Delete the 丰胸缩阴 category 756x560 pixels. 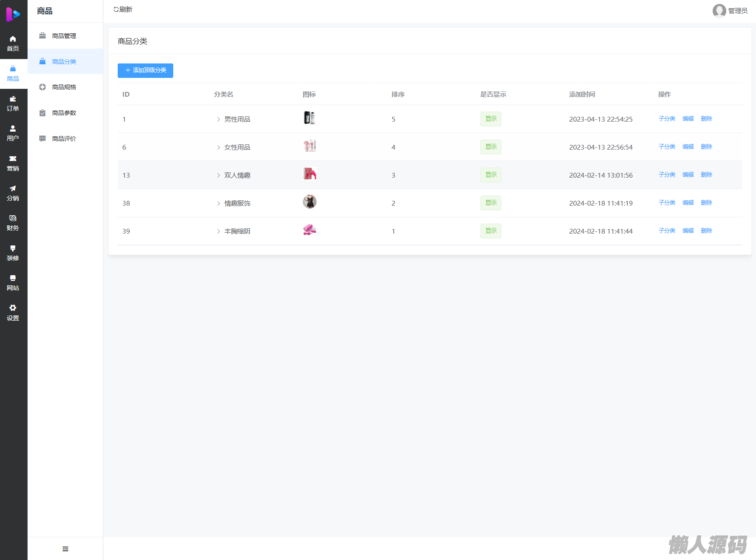coord(707,231)
